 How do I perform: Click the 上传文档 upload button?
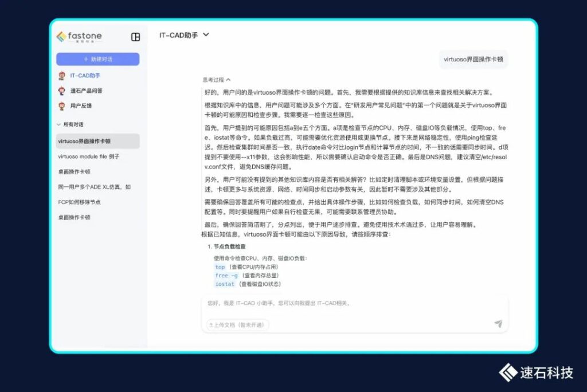click(x=237, y=325)
